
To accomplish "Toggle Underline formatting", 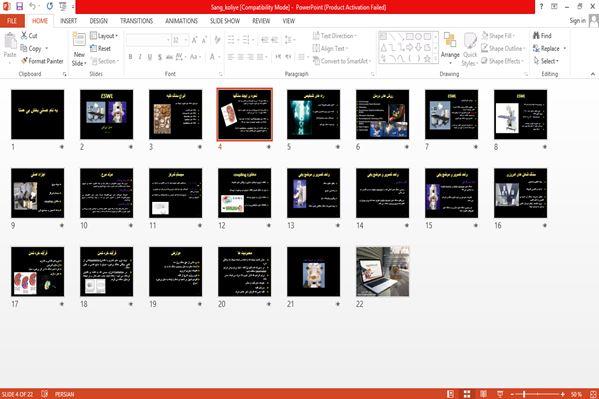I will click(x=150, y=57).
